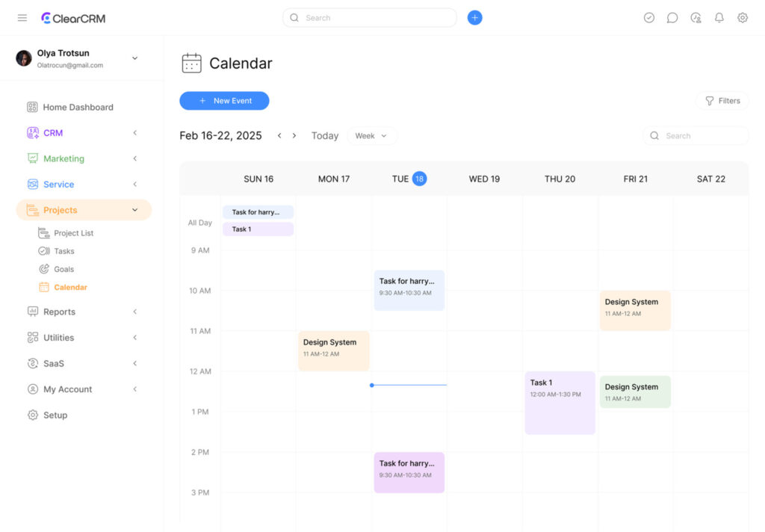Viewport: 765px width, 532px height.
Task: Click the Today button
Action: (x=325, y=136)
